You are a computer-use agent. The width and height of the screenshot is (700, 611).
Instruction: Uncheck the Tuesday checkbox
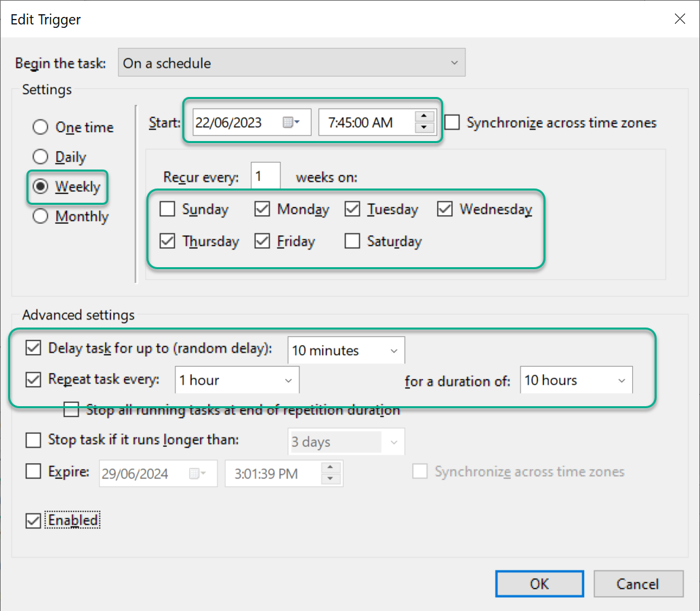coord(352,209)
